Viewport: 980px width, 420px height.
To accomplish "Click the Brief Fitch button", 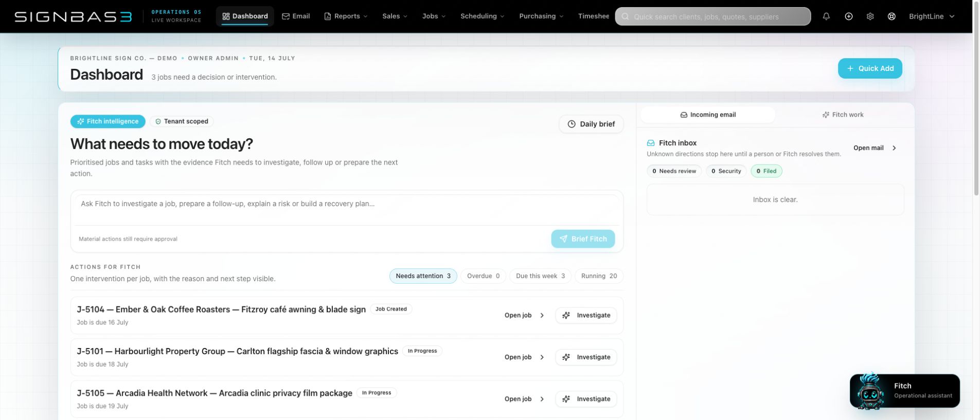I will (x=583, y=239).
